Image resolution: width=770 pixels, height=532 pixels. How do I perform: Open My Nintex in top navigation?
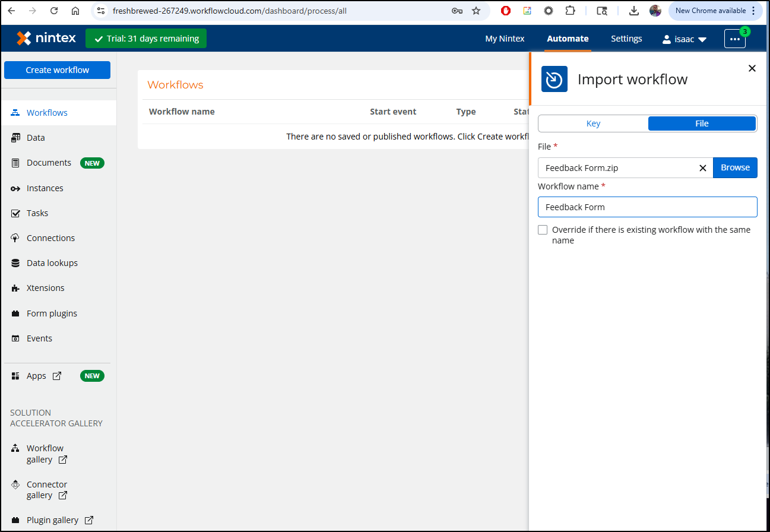(x=505, y=39)
